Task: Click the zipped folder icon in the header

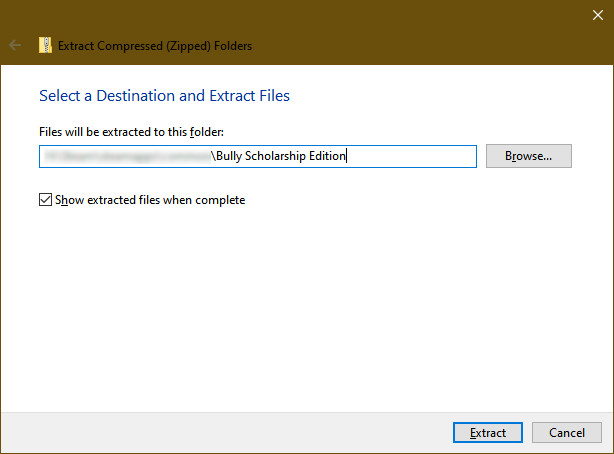Action: coord(45,45)
